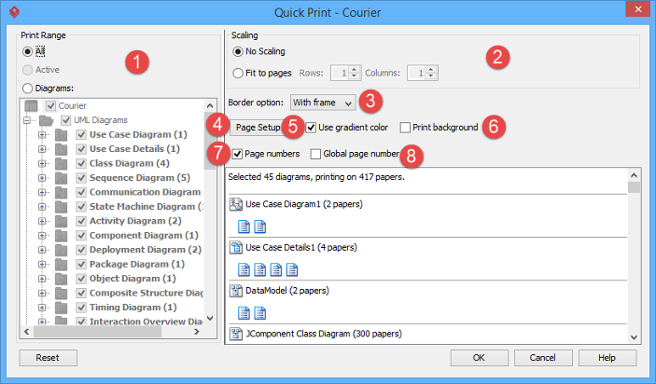The width and height of the screenshot is (656, 384).
Task: Select Composite Structure Diagram tree row
Action: 146,293
